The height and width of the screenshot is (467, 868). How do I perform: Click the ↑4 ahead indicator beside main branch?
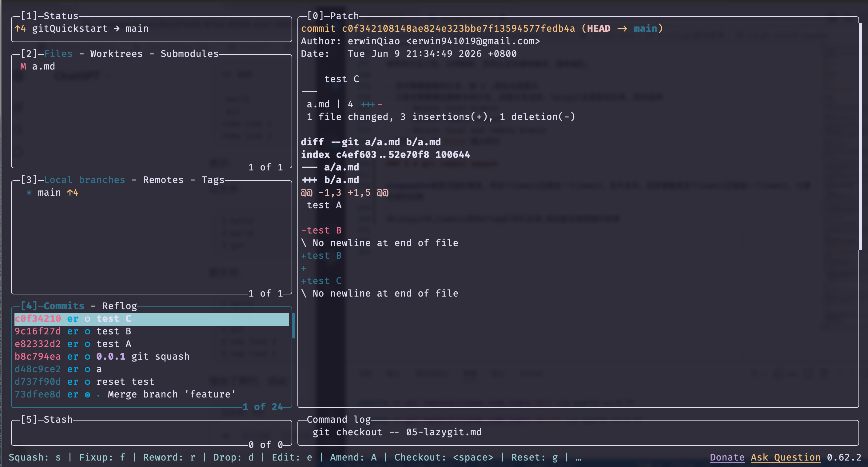click(x=73, y=192)
